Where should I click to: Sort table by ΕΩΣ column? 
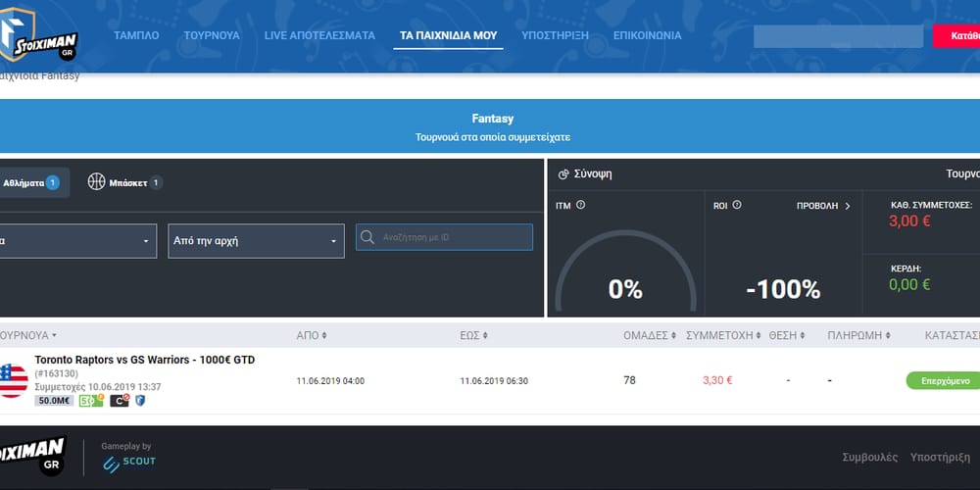pos(473,335)
